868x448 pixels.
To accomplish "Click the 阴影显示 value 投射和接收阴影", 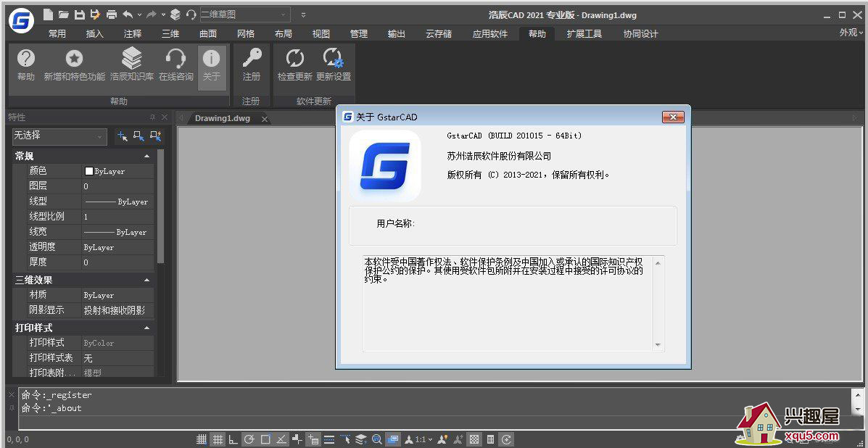I will pyautogui.click(x=117, y=310).
